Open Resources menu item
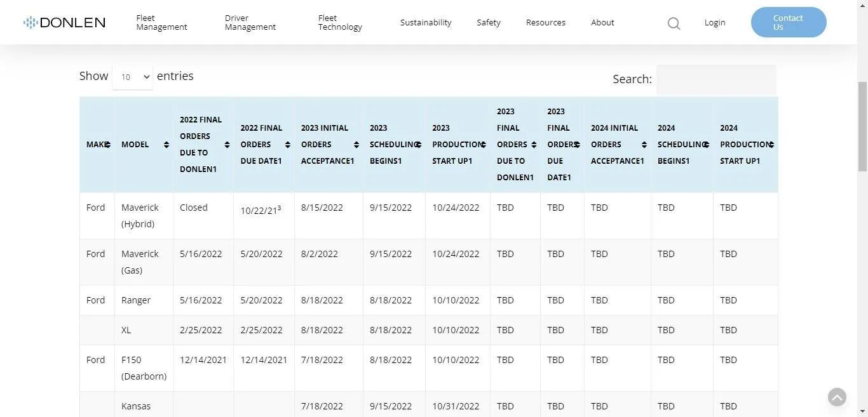Image resolution: width=868 pixels, height=417 pixels. pos(545,23)
